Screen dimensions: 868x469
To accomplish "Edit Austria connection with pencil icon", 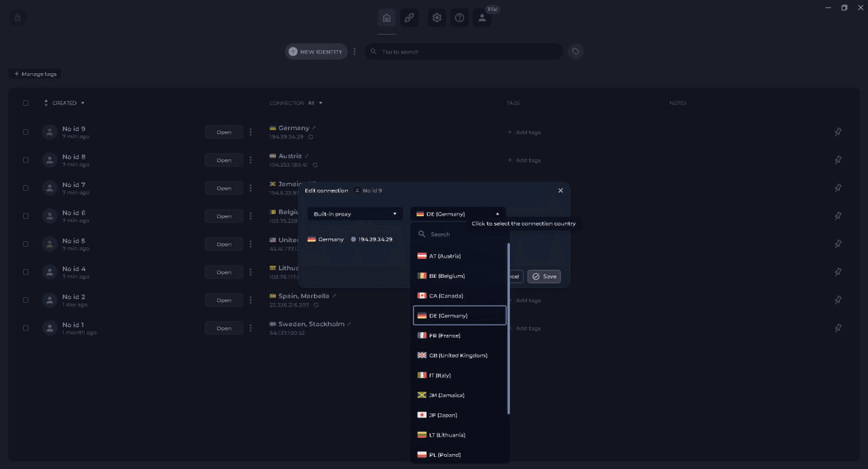I will click(x=307, y=156).
